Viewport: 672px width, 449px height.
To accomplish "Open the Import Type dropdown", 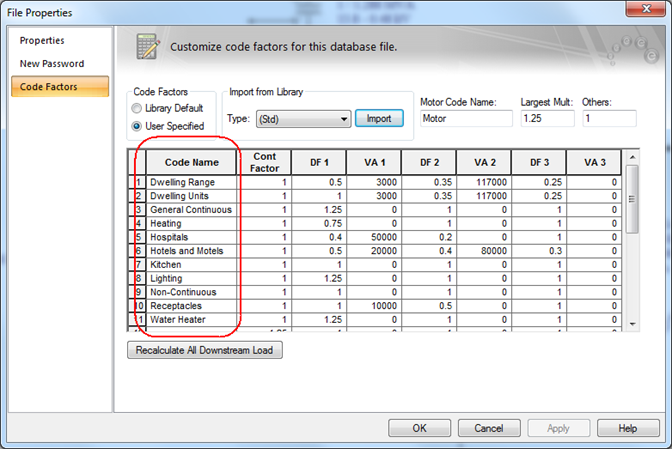I will point(303,119).
